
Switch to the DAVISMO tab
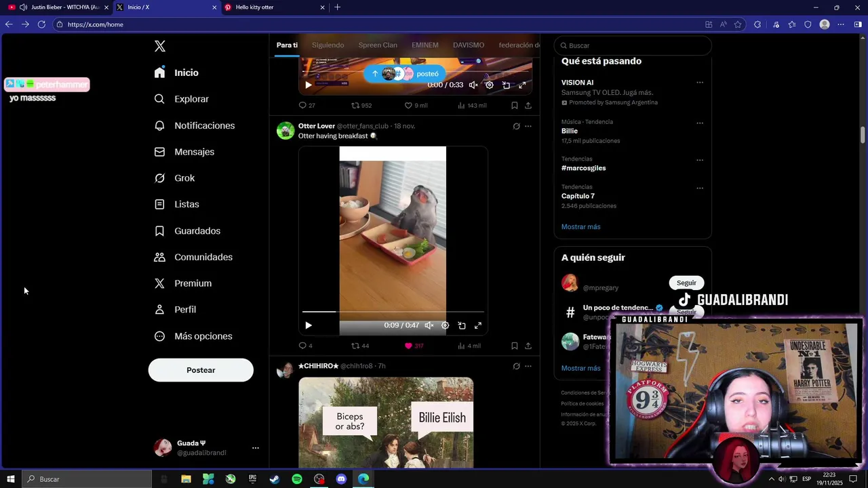point(469,45)
